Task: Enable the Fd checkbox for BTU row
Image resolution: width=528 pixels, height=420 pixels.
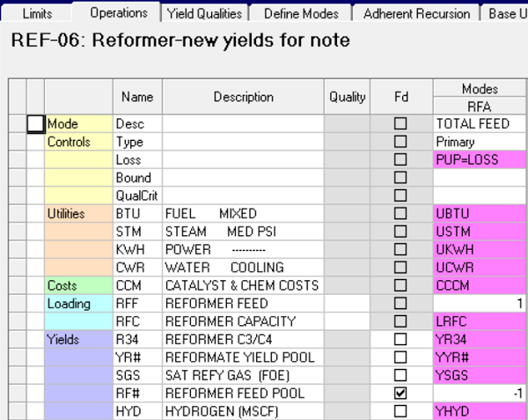Action: pos(400,214)
